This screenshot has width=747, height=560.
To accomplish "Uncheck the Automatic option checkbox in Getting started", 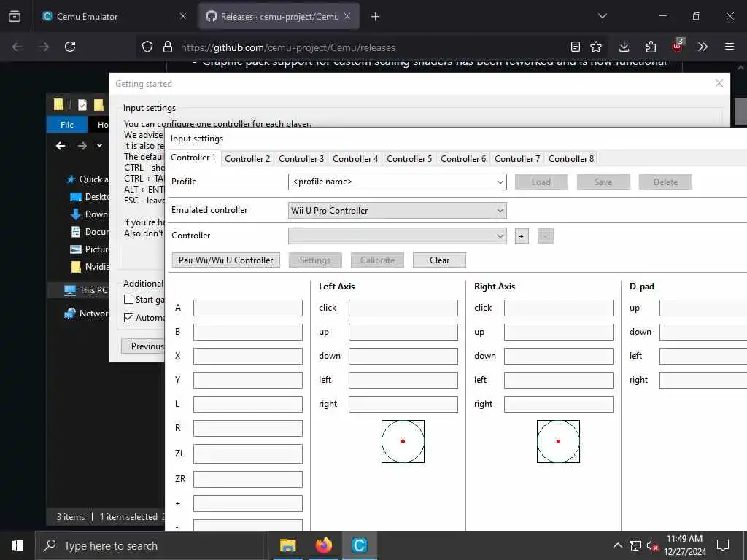I will pyautogui.click(x=128, y=318).
